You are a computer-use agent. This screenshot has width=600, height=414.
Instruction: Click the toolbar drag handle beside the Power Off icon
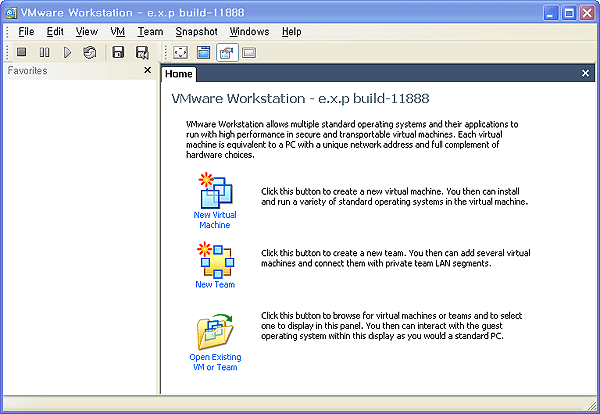(7, 52)
